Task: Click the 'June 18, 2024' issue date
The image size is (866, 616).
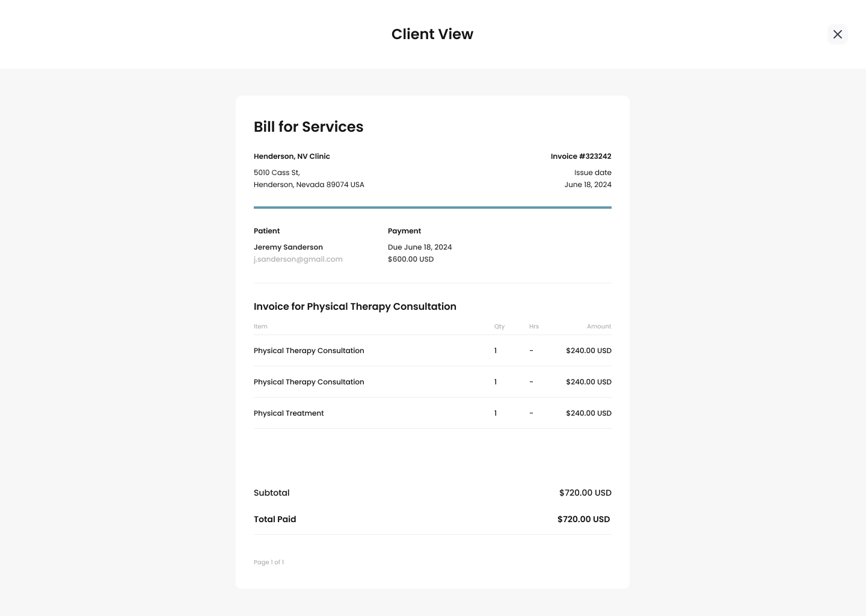Action: [588, 185]
